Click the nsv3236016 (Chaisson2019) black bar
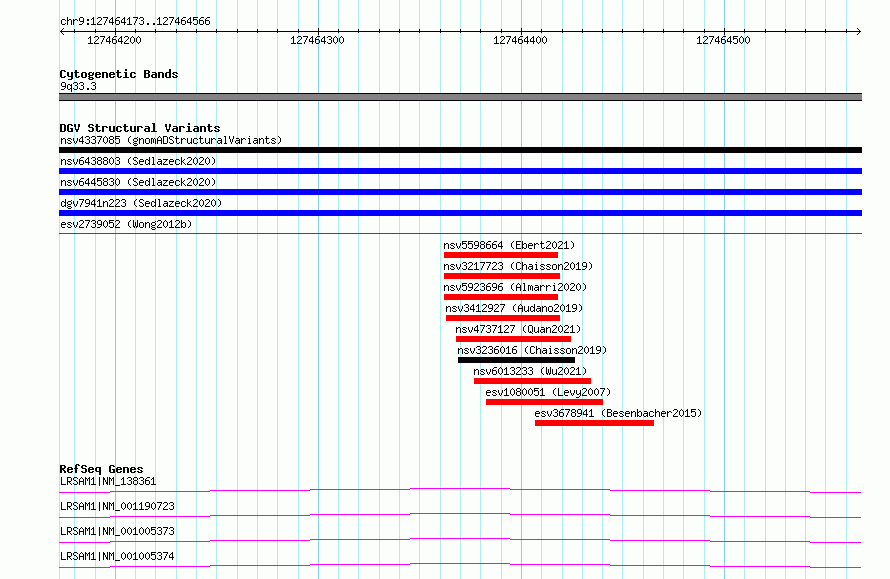 click(x=517, y=360)
